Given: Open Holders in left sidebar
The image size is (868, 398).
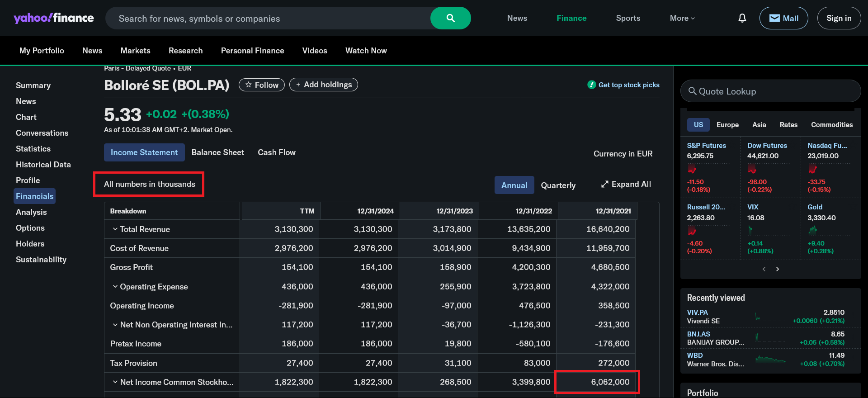Looking at the screenshot, I should point(30,244).
